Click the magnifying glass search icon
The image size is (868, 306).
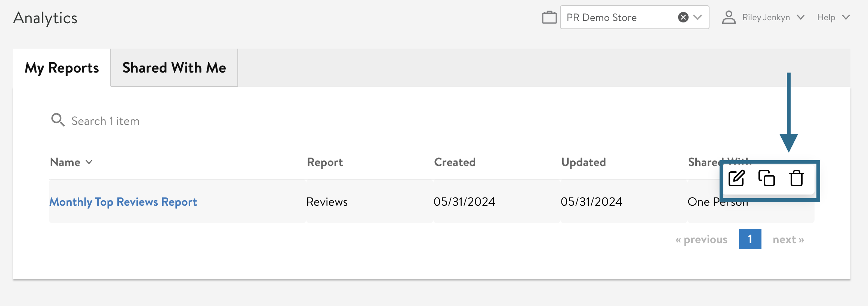pos(58,120)
